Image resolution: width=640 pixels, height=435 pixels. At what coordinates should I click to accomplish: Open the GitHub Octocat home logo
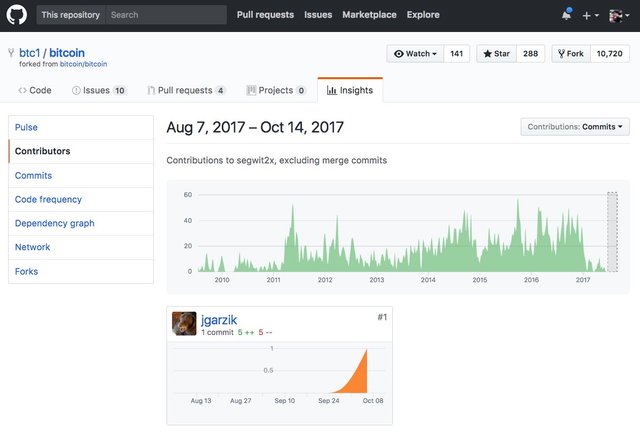16,15
